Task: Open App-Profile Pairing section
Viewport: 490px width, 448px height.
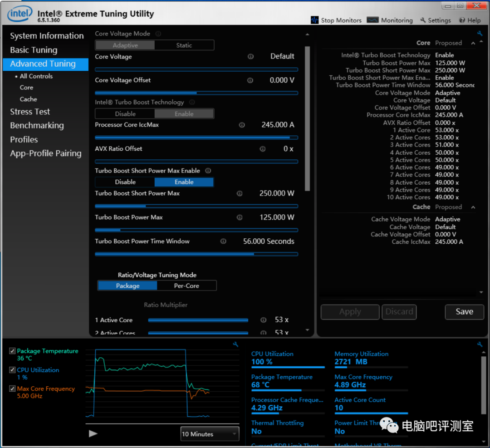Action: (x=46, y=153)
